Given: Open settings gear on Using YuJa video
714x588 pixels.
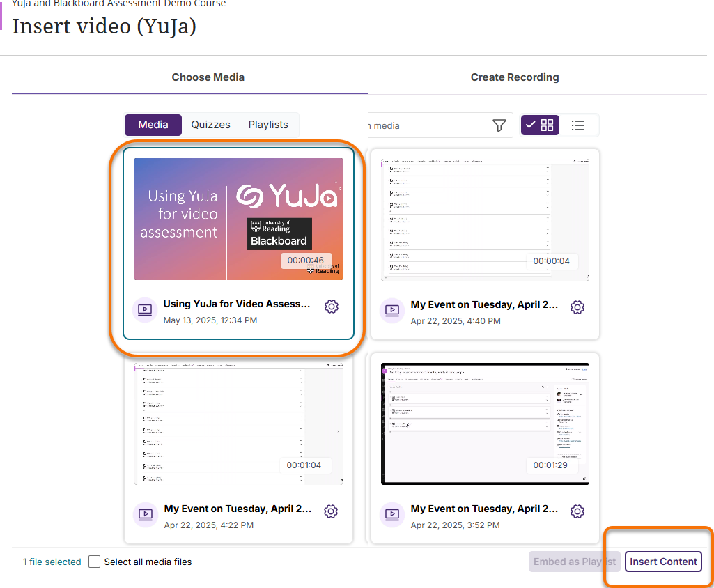Looking at the screenshot, I should 332,307.
